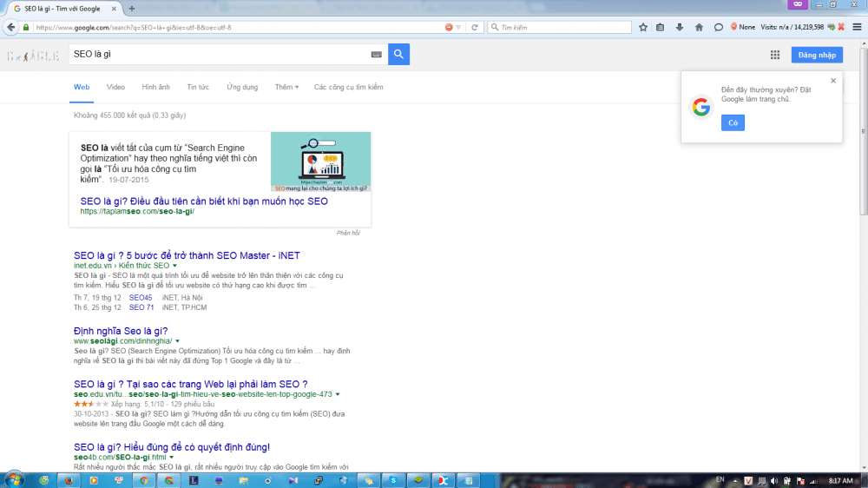This screenshot has height=488, width=868.
Task: Click the 'Đăng nhập' sign-in button
Action: (x=817, y=55)
